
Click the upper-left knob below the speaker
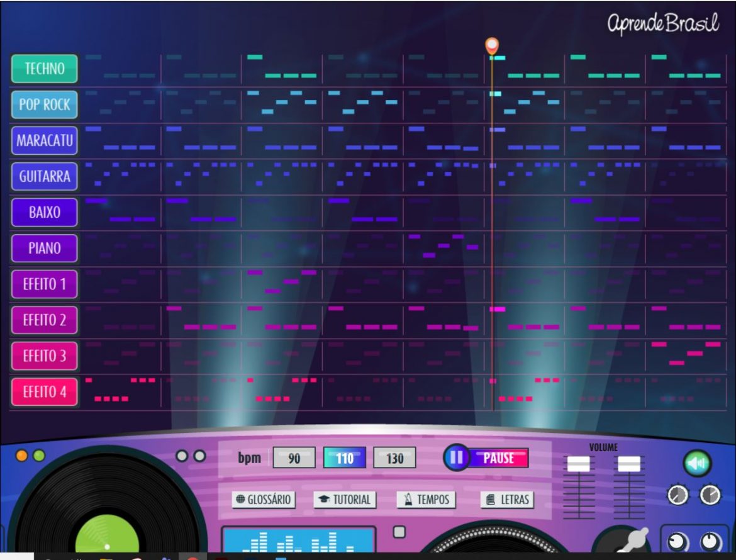point(677,495)
